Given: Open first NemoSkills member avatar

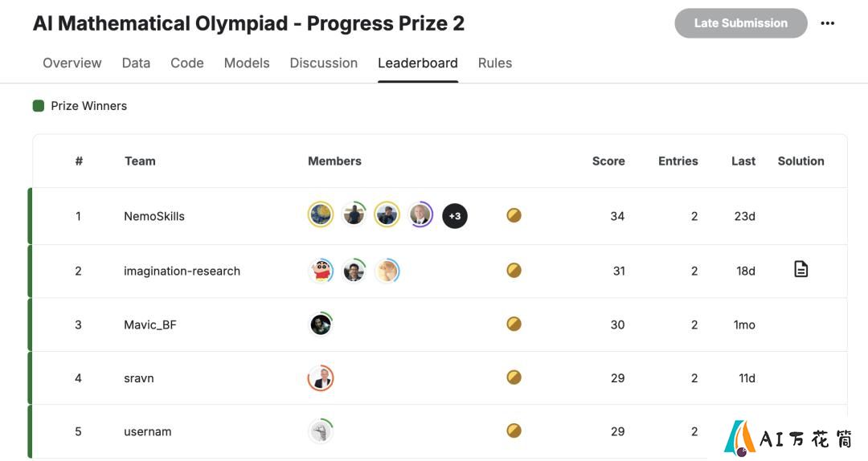Looking at the screenshot, I should pos(321,214).
